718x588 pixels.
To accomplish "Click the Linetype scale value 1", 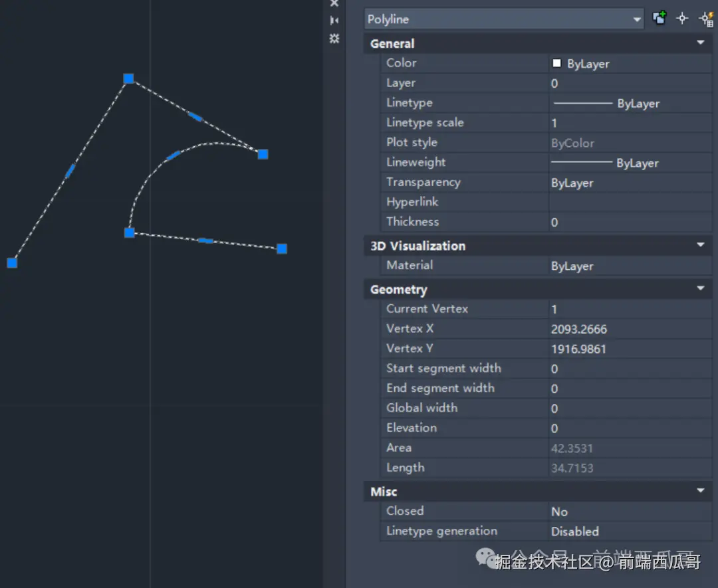I will click(630, 123).
